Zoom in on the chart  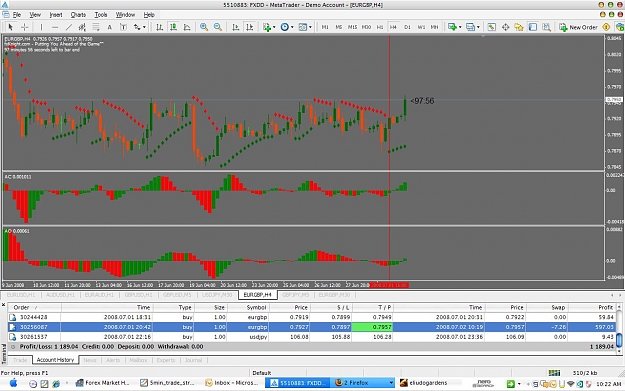204,27
